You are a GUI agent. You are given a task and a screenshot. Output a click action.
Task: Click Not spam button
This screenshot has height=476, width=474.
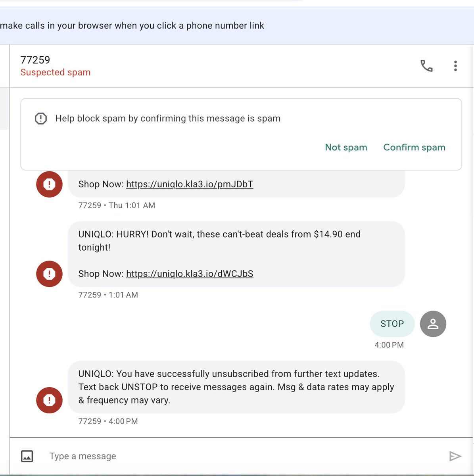346,148
